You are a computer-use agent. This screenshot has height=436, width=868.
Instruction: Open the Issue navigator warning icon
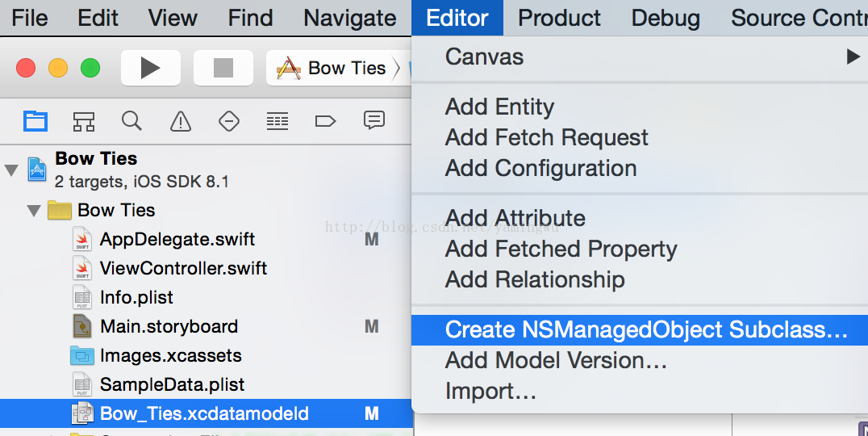[x=181, y=121]
